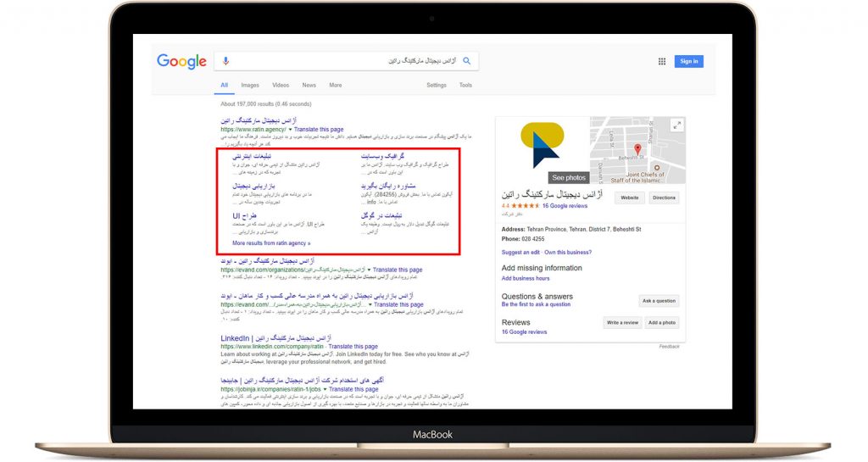Click the Write a review button

point(622,323)
